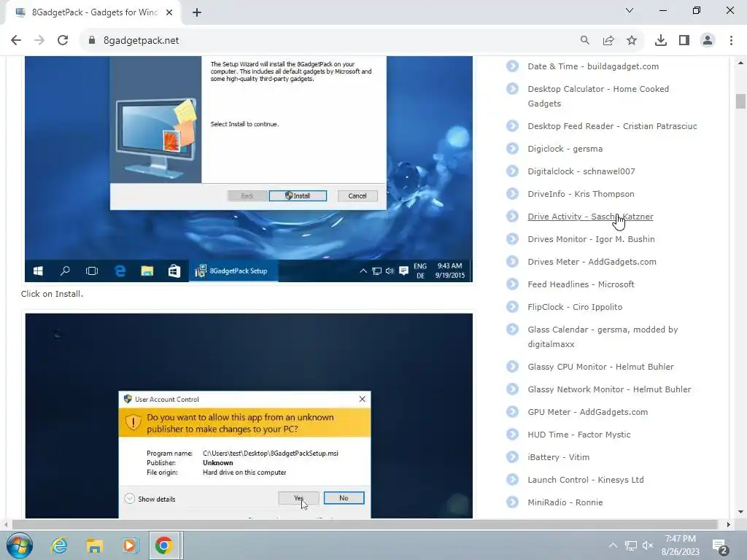Viewport: 747px width, 560px height.
Task: Open the tab search chevron
Action: pyautogui.click(x=630, y=10)
